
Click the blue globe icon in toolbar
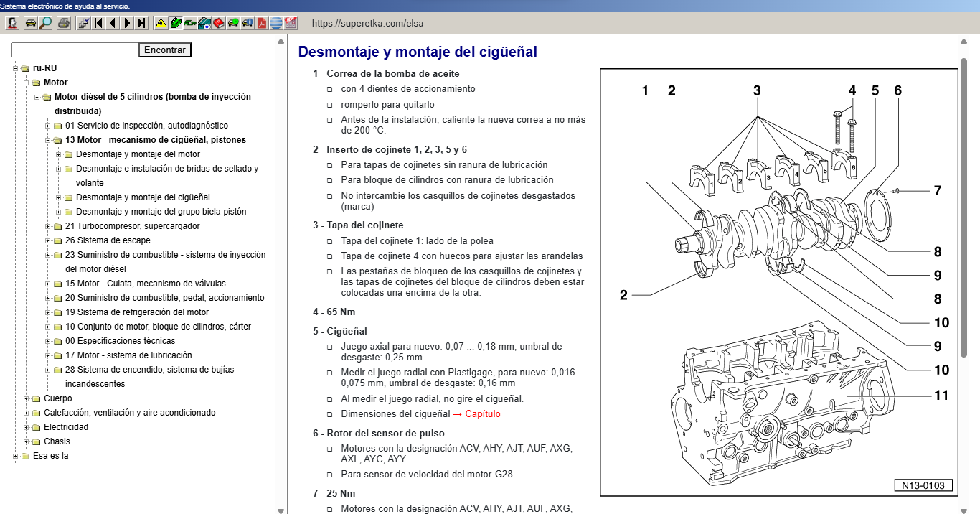[276, 23]
